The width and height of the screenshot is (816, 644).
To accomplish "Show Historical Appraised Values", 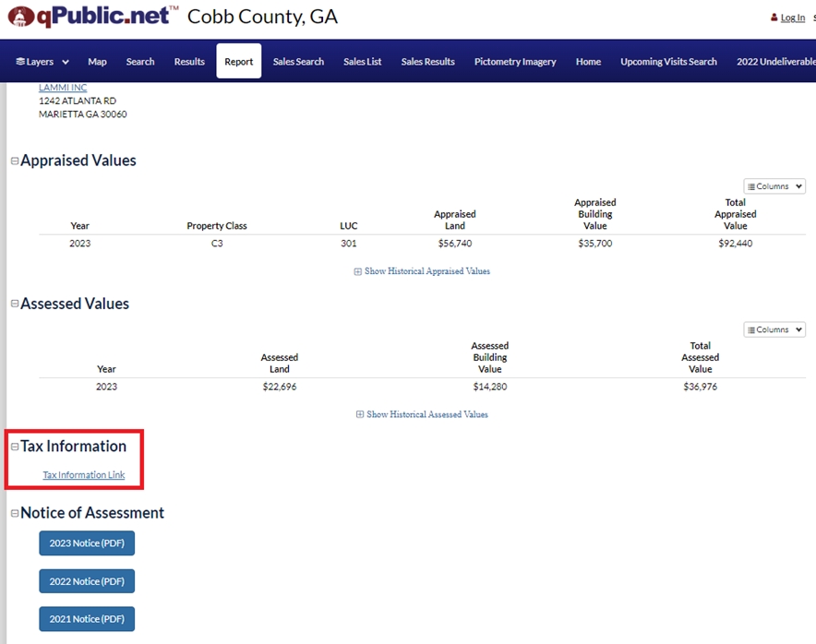I will (422, 271).
